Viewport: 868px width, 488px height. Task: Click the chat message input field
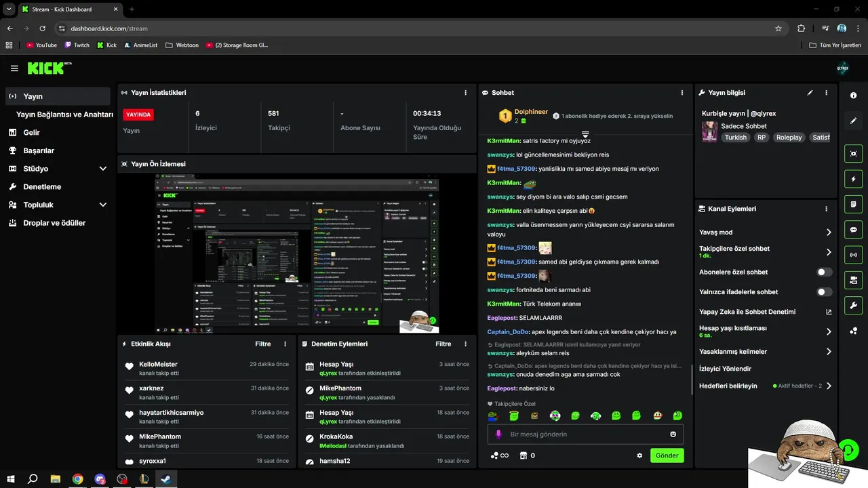pos(585,434)
